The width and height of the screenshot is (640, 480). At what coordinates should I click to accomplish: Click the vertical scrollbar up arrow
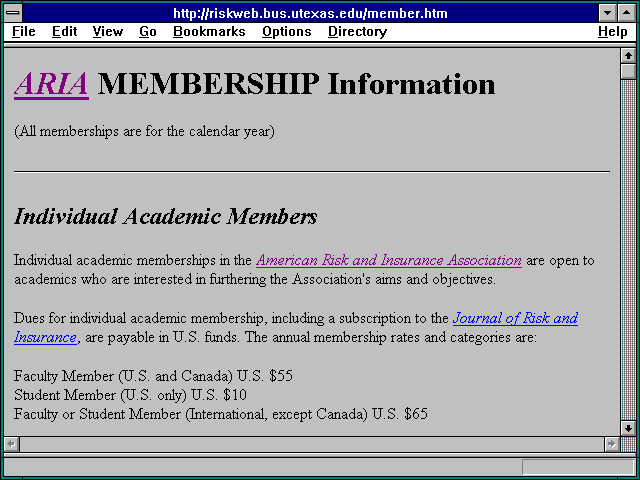[628, 56]
